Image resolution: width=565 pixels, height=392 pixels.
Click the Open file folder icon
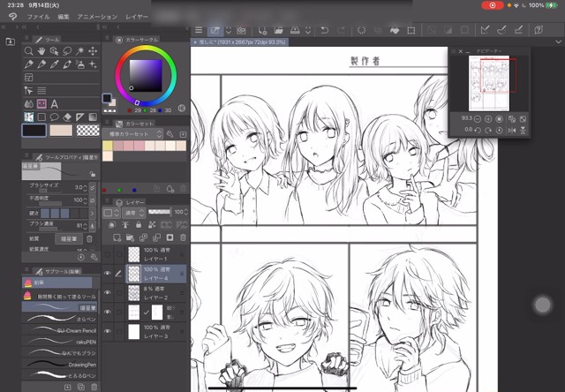279,30
